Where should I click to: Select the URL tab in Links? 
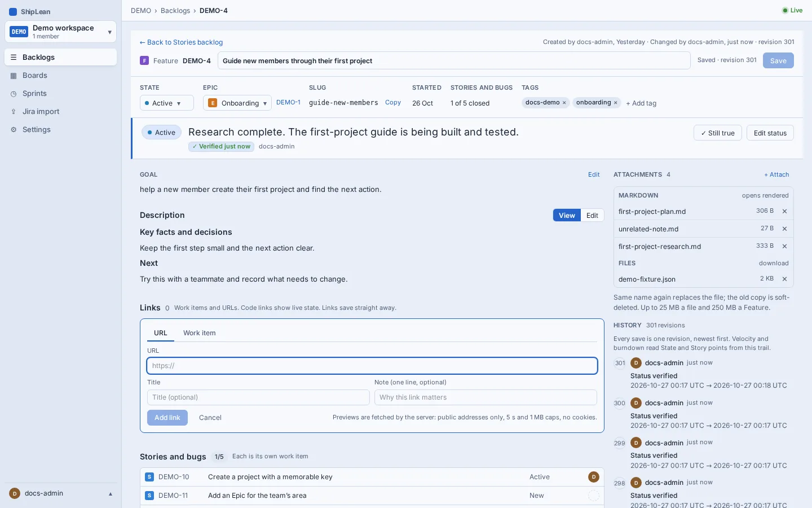coord(161,333)
